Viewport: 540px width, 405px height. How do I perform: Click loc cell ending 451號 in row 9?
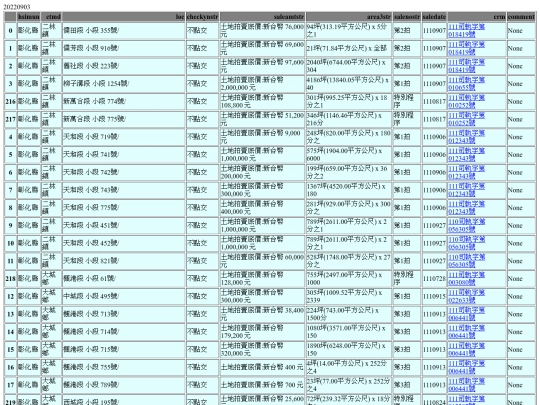pyautogui.click(x=124, y=226)
